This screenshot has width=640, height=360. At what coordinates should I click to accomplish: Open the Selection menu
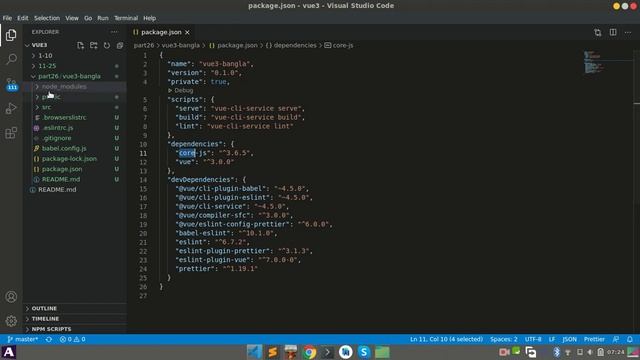pos(47,18)
